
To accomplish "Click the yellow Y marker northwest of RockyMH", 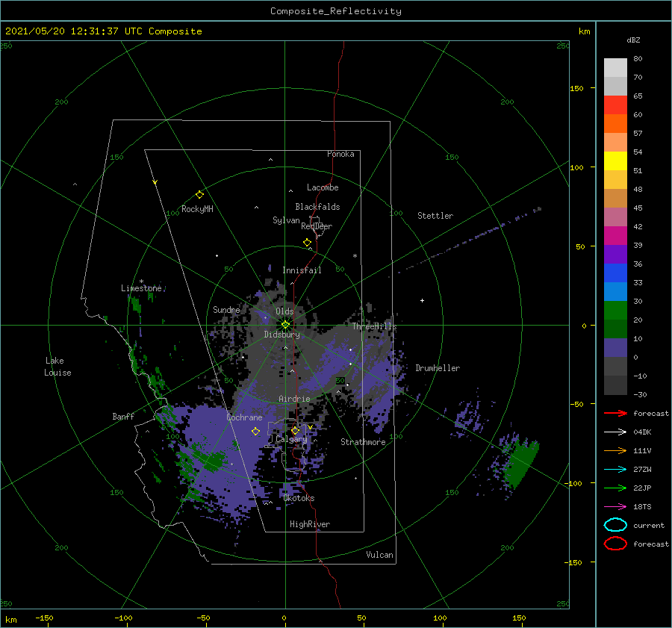I will (155, 182).
